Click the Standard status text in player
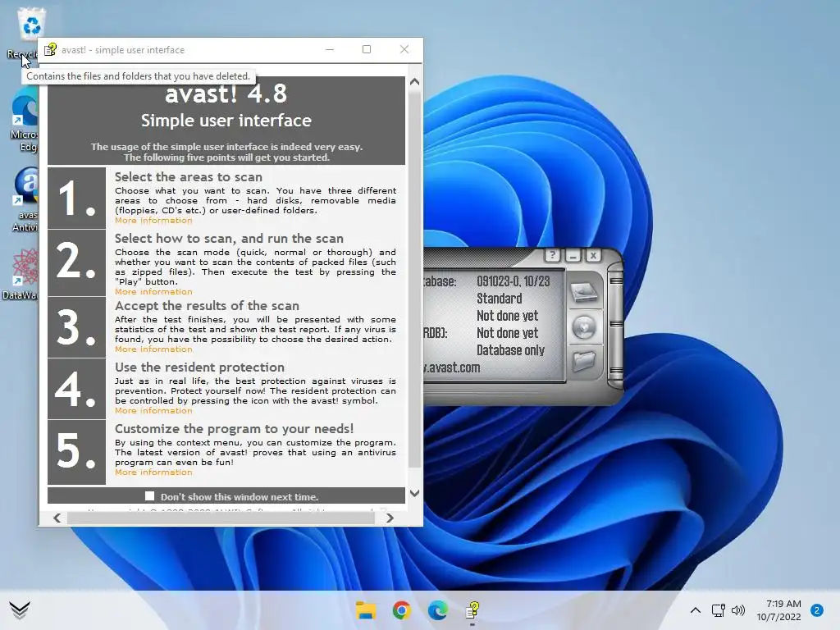Image resolution: width=840 pixels, height=630 pixels. 500,299
